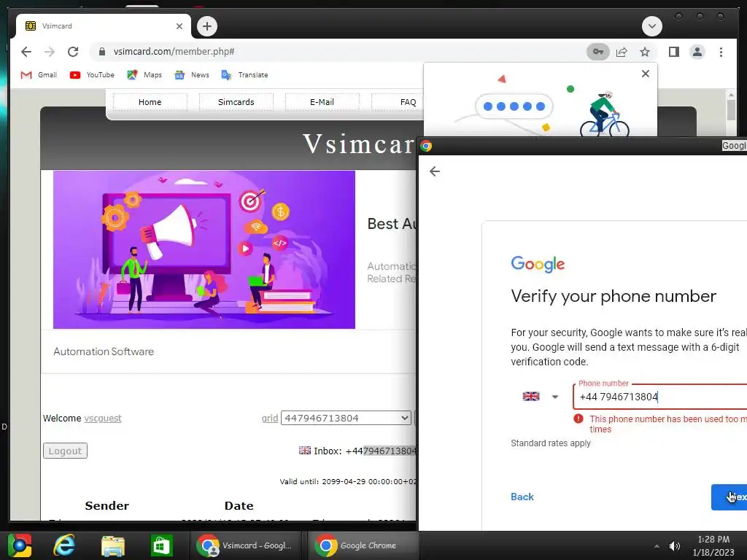Open a new tab with the plus button
This screenshot has width=747, height=560.
[206, 26]
